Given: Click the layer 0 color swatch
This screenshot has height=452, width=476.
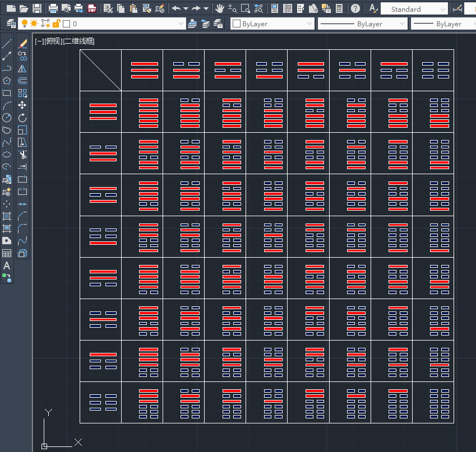Looking at the screenshot, I should 66,24.
